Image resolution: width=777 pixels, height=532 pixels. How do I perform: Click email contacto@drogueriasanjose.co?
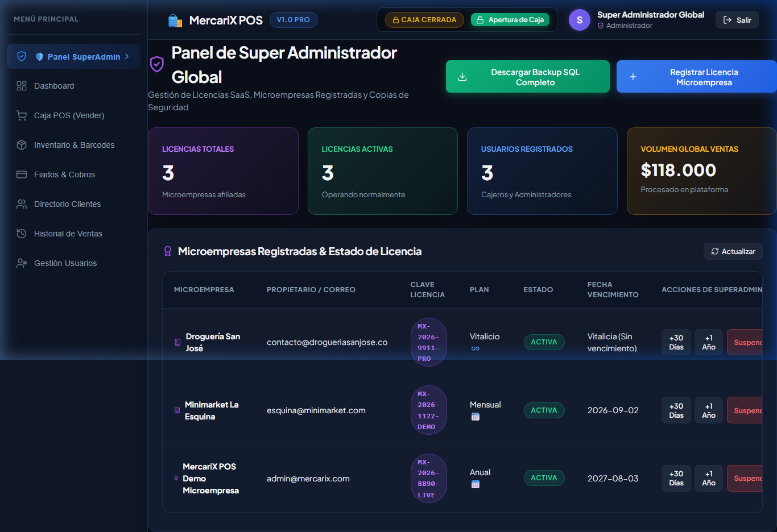[x=327, y=342]
